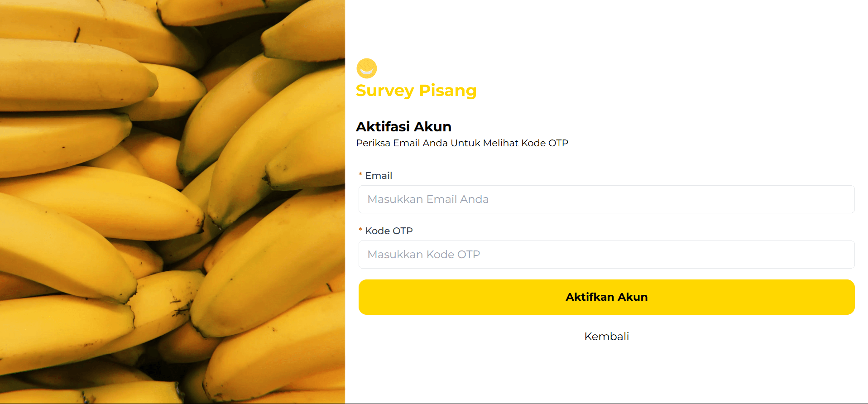Activate the account with the yellow button
This screenshot has width=868, height=404.
[606, 297]
